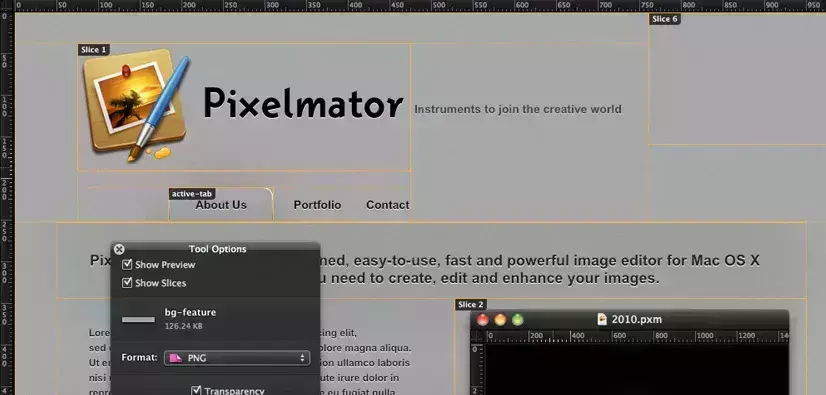Click the green zoom button of 2010.pxm
The height and width of the screenshot is (395, 826).
518,320
